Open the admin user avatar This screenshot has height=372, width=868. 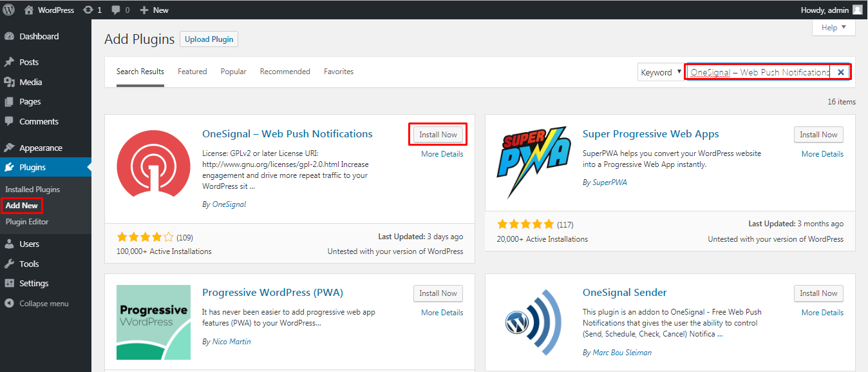point(857,10)
